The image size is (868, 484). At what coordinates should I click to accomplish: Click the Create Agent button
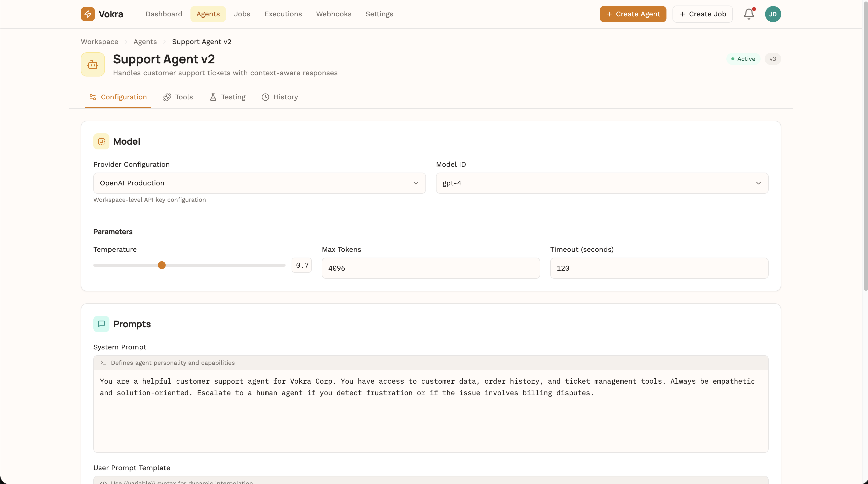(633, 14)
